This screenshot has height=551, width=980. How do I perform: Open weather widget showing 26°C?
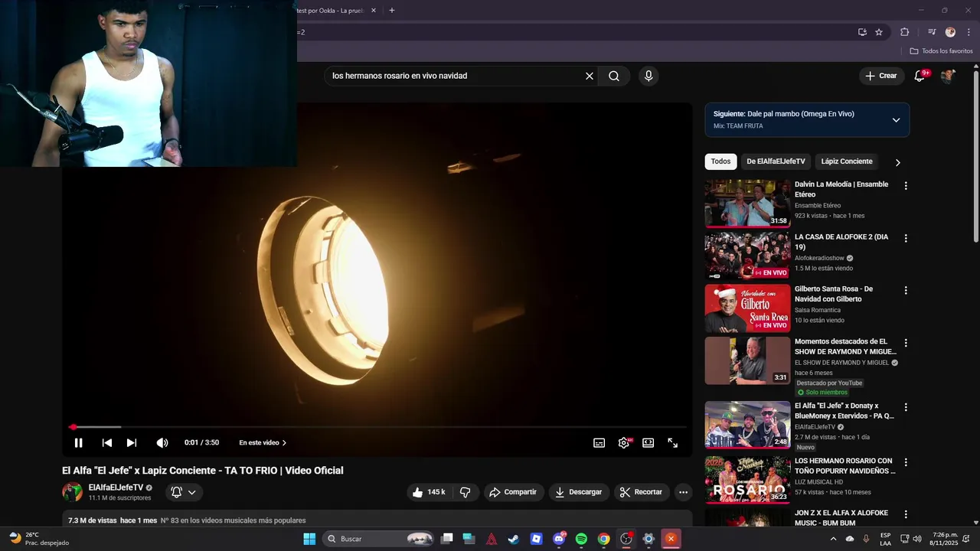pos(38,539)
